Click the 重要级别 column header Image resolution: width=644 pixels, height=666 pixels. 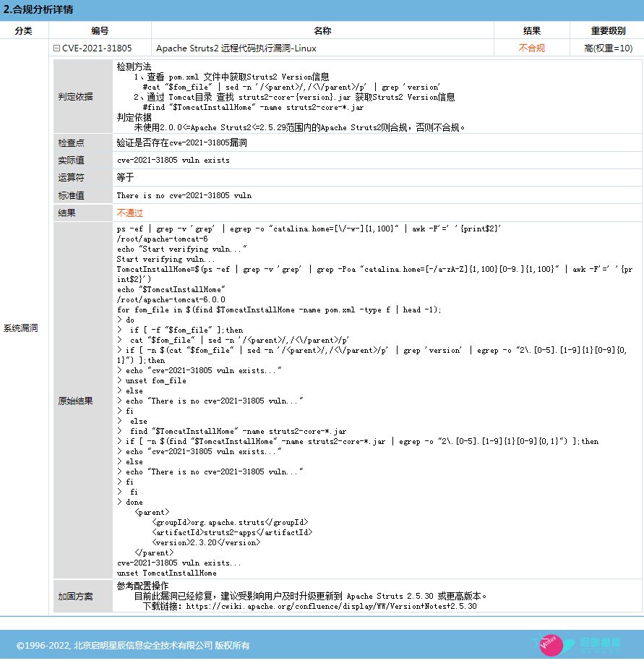pos(608,30)
